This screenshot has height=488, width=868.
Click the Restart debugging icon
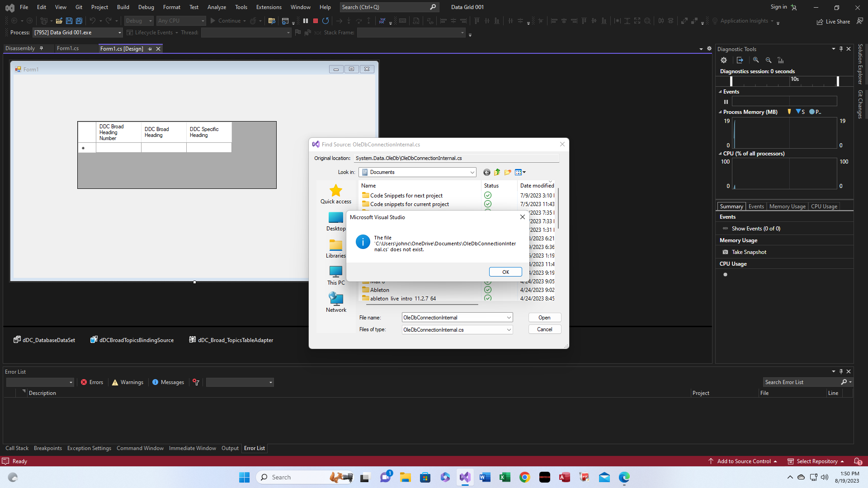[x=325, y=21]
